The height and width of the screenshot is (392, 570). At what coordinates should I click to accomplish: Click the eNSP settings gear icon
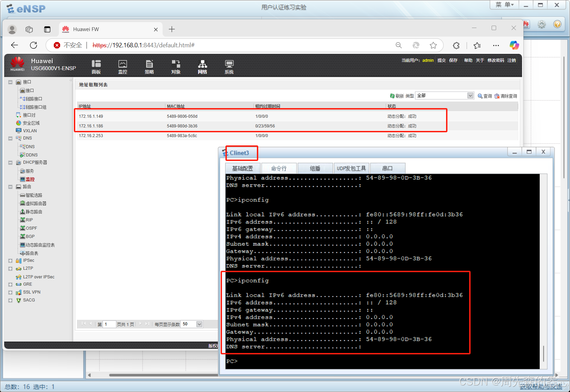point(542,24)
